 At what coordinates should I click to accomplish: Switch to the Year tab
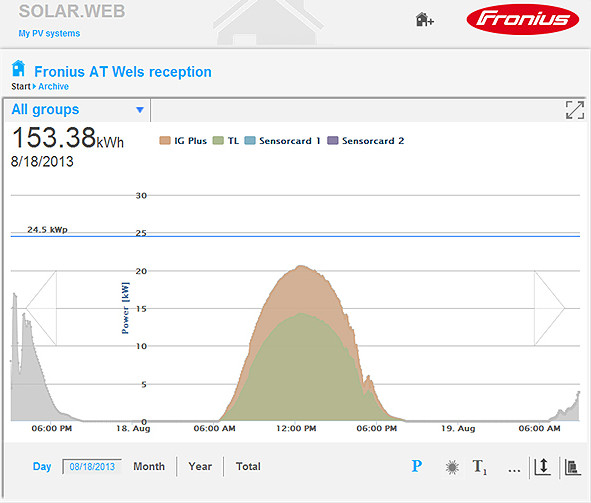click(200, 466)
